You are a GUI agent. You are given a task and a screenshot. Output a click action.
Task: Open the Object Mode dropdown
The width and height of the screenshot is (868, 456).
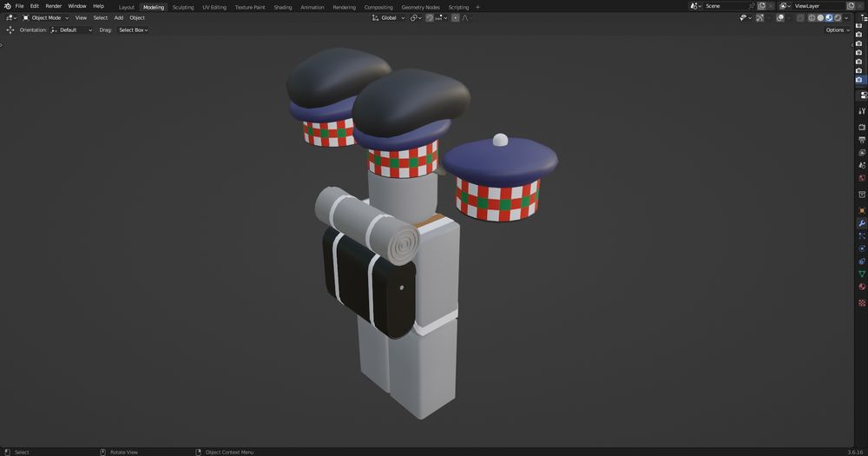[x=46, y=17]
